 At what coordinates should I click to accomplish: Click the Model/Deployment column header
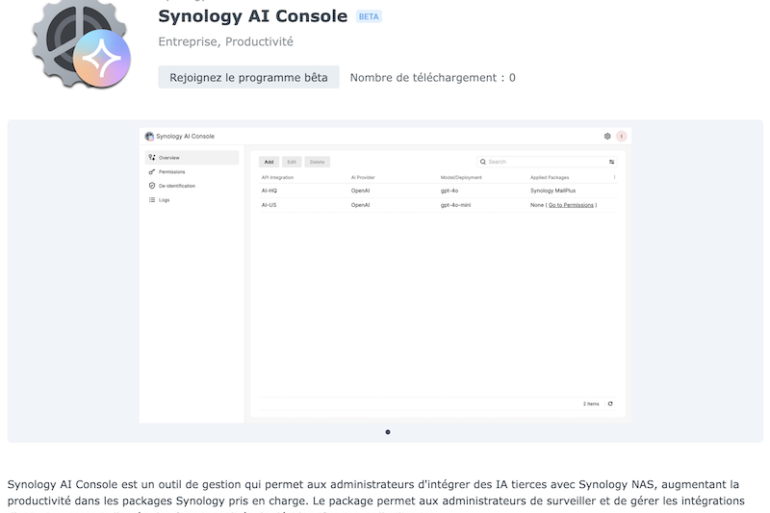point(461,177)
